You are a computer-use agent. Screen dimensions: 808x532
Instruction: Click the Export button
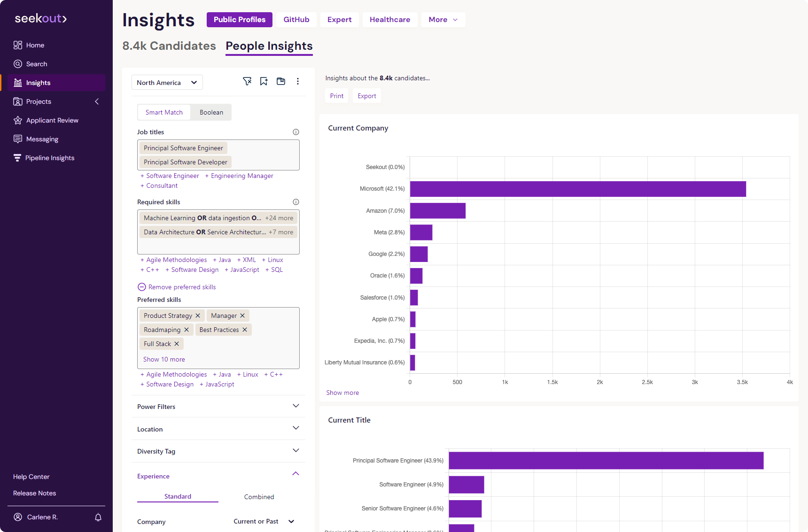(x=366, y=96)
